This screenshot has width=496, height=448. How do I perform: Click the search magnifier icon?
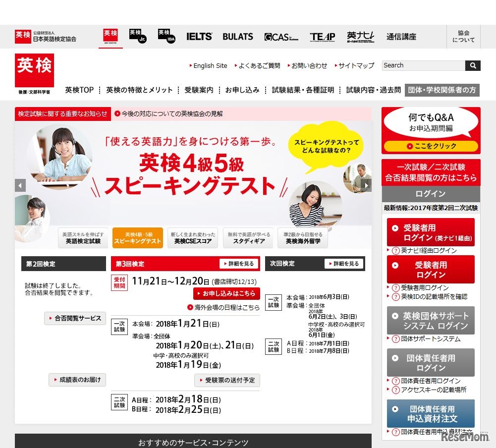coord(473,65)
